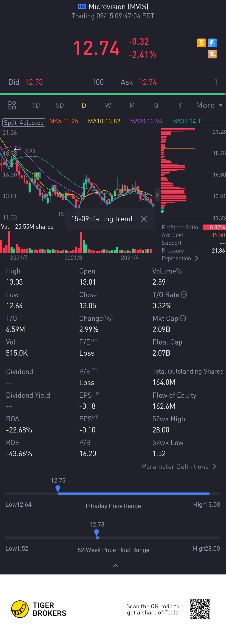The width and height of the screenshot is (226, 644).
Task: Tap the Microvision (MVIS) title
Action: (118, 6)
